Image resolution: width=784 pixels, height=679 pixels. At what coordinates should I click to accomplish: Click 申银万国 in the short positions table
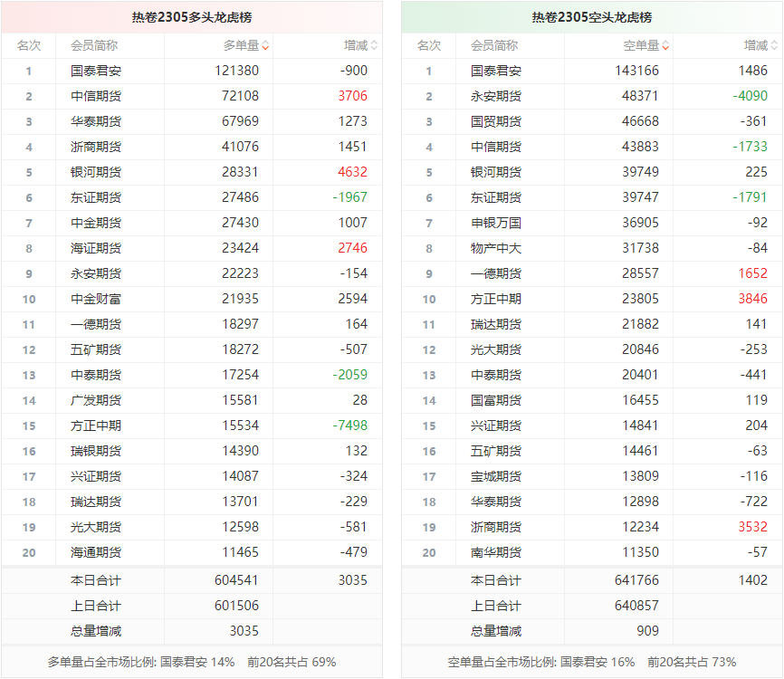tap(495, 223)
